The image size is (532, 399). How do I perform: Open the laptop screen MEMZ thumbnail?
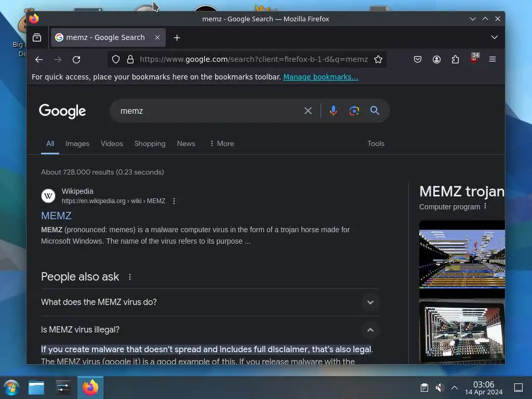click(462, 332)
